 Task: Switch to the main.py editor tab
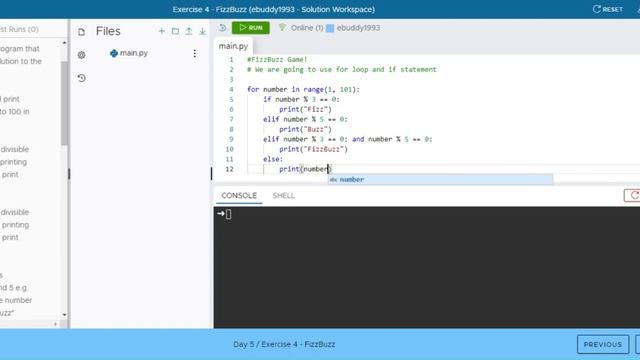[x=233, y=46]
